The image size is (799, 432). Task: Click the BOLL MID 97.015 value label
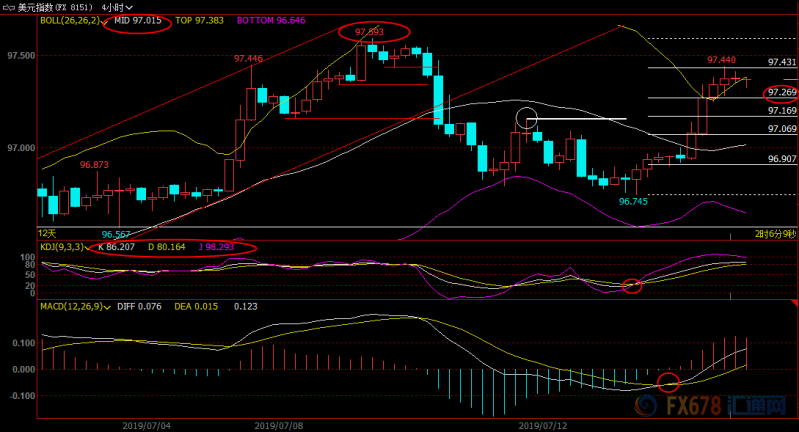[x=138, y=21]
